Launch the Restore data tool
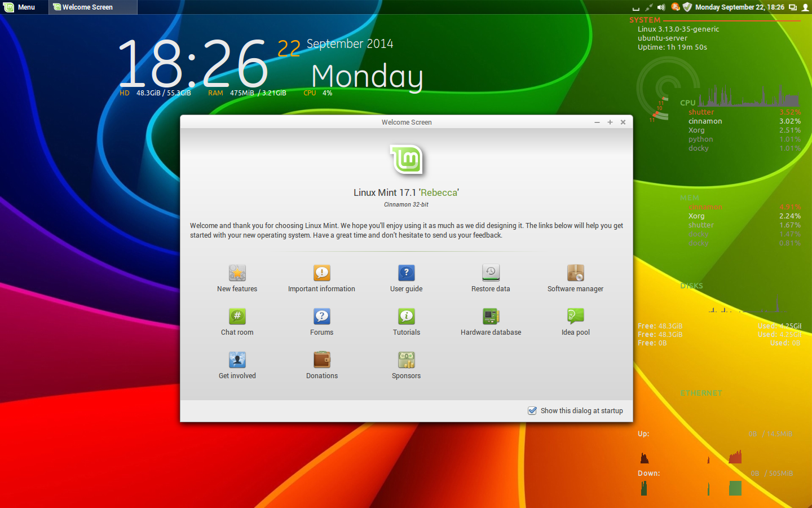The height and width of the screenshot is (508, 812). (x=491, y=273)
